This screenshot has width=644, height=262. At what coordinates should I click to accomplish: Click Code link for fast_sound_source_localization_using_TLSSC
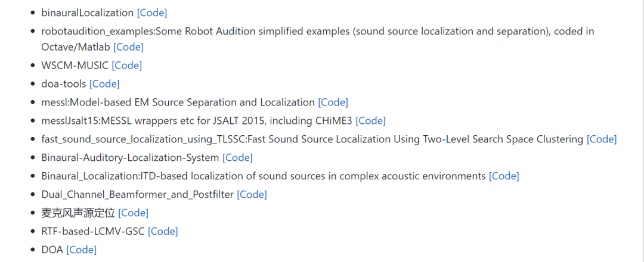tap(602, 139)
